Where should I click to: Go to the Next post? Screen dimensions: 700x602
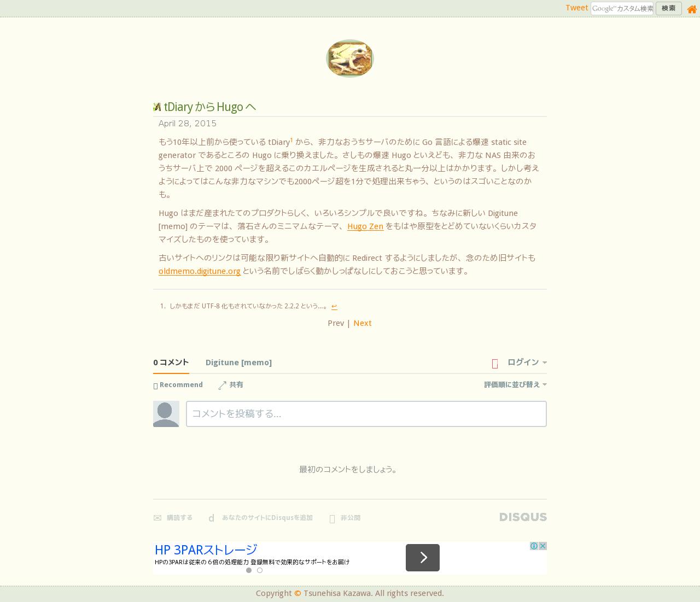click(x=363, y=323)
